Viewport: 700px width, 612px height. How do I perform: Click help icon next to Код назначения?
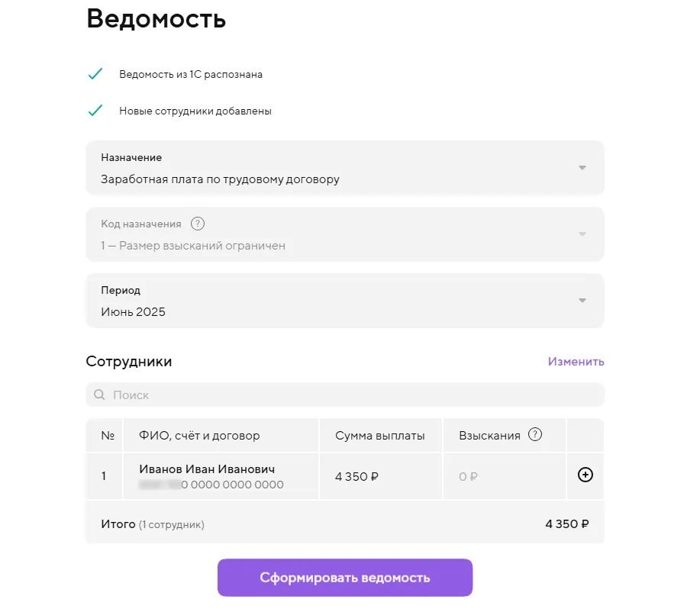point(198,224)
